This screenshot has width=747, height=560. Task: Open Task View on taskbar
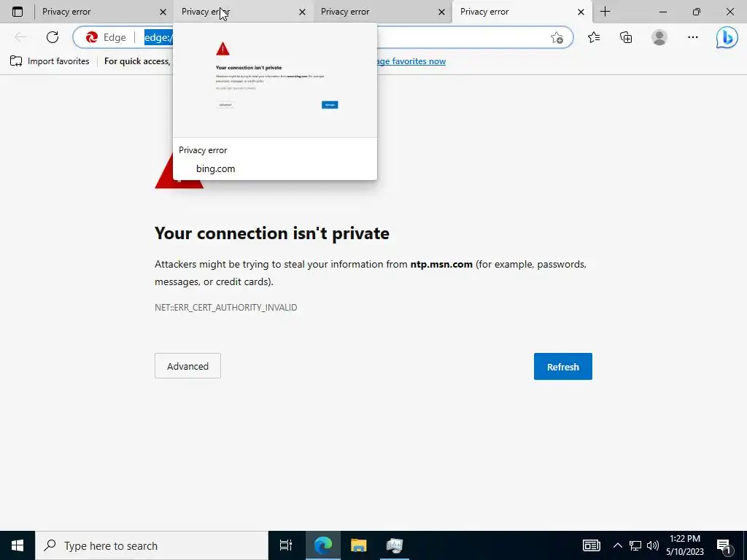pos(286,545)
